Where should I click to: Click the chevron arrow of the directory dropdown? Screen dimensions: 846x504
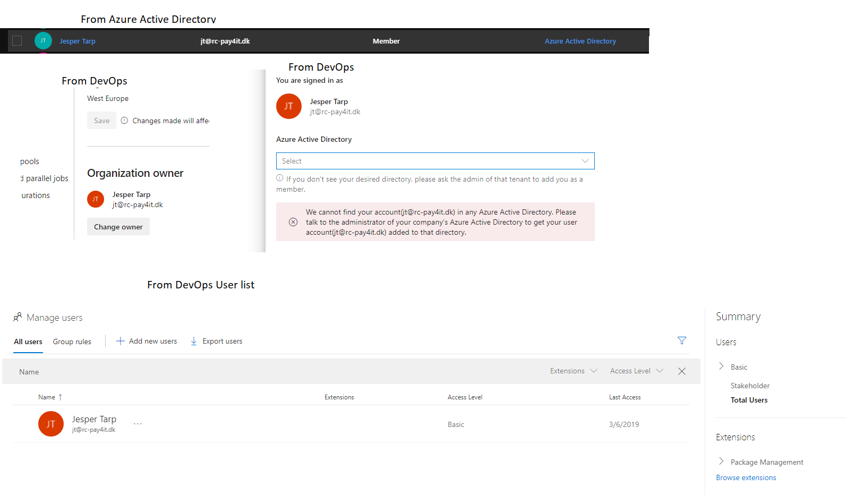click(585, 161)
